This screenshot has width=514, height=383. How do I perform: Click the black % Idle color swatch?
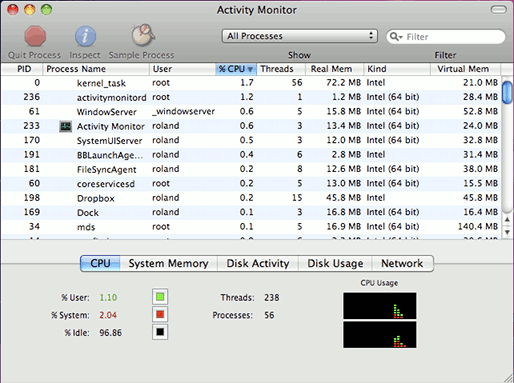160,332
